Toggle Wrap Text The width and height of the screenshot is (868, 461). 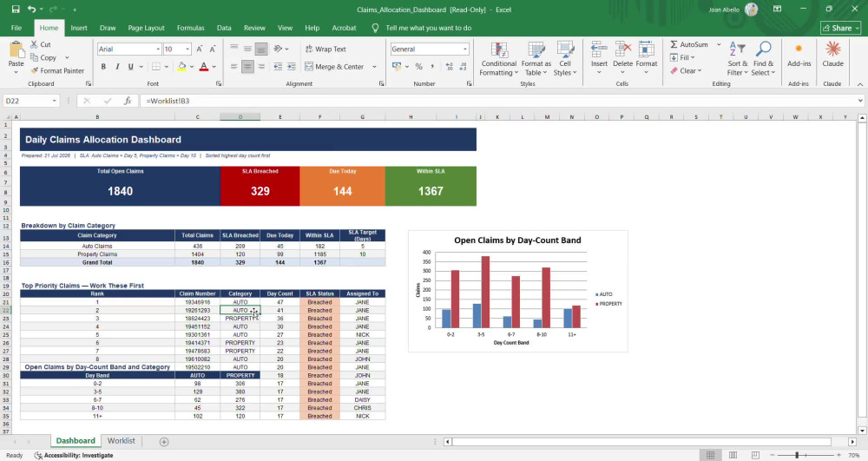pyautogui.click(x=325, y=49)
